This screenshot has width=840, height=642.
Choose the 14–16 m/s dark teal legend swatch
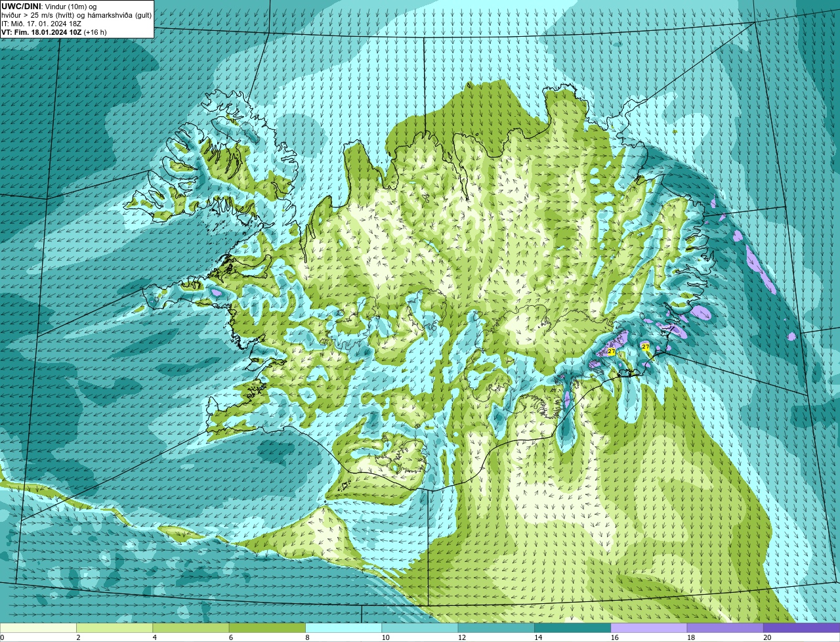click(x=572, y=628)
